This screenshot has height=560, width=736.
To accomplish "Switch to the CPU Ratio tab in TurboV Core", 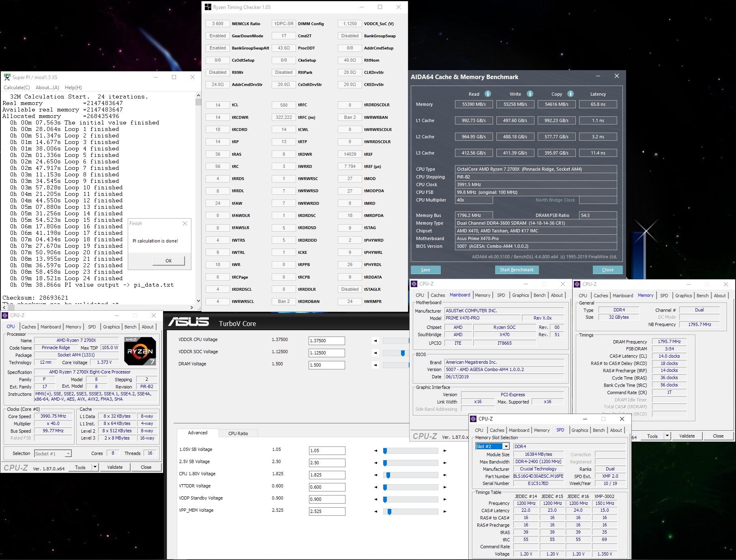I will point(238,433).
